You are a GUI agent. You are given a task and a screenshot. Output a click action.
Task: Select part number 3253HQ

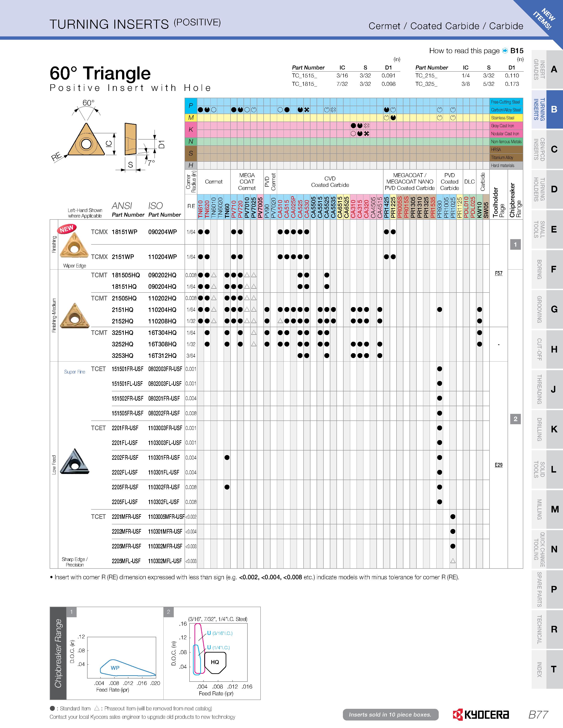point(122,356)
